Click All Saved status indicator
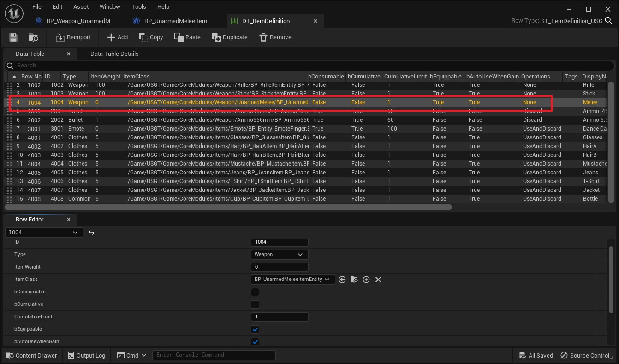 (536, 355)
